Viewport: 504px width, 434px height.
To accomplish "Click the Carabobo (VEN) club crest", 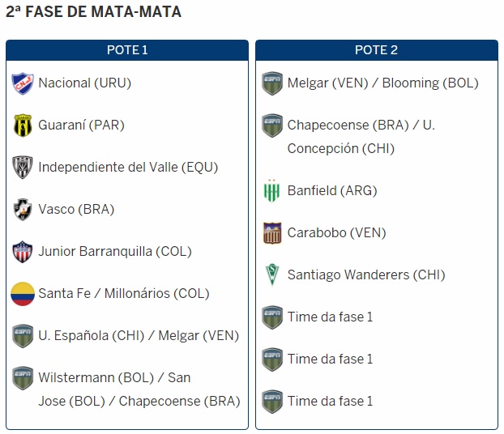I will click(272, 233).
